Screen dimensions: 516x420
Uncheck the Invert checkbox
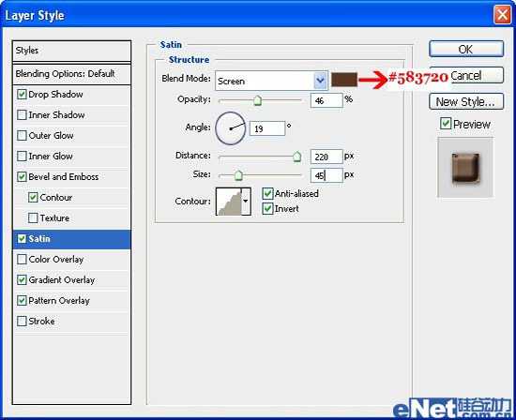pos(267,208)
